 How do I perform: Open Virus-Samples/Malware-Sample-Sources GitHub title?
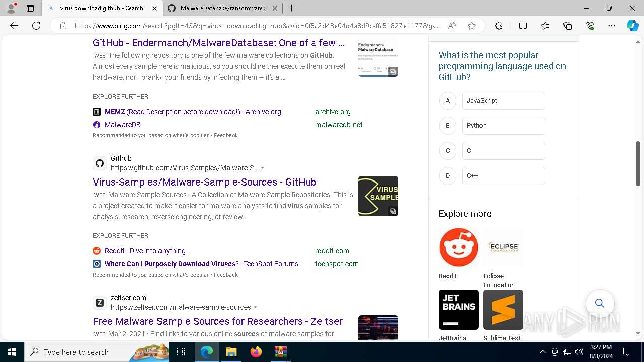pos(204,182)
